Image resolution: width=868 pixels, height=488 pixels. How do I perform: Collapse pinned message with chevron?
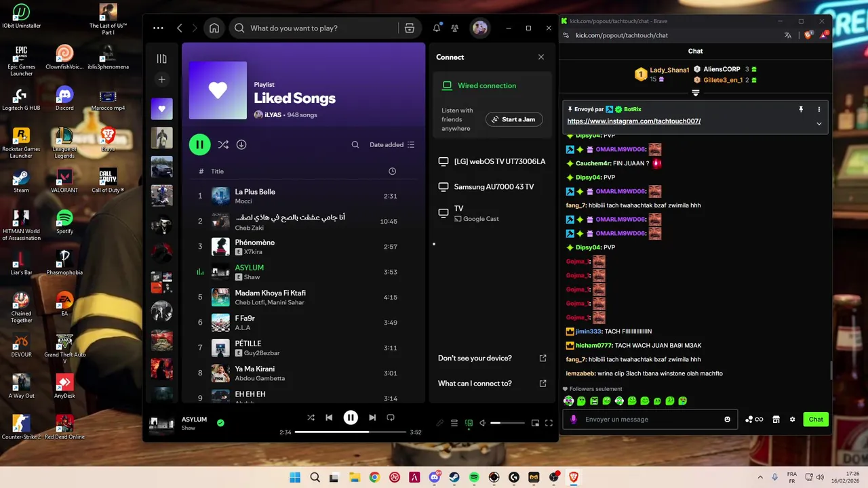tap(819, 123)
